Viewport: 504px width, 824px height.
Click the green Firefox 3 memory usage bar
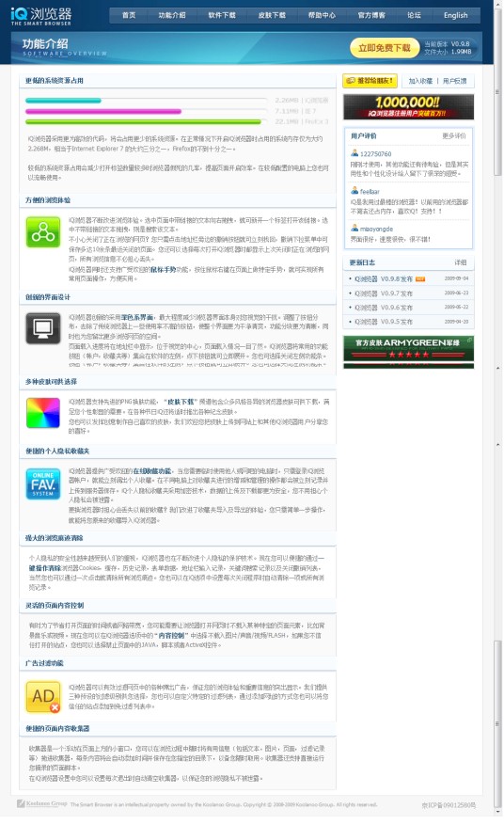tap(143, 122)
